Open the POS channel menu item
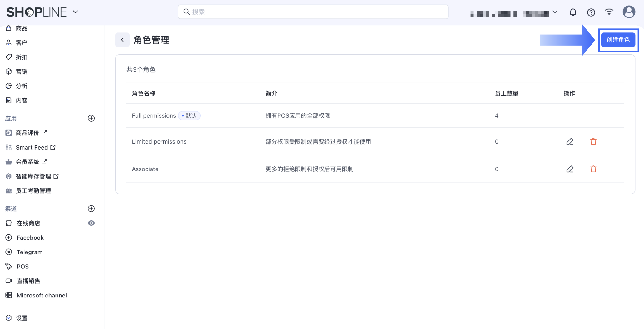Viewport: 644px width, 329px height. coord(22,267)
